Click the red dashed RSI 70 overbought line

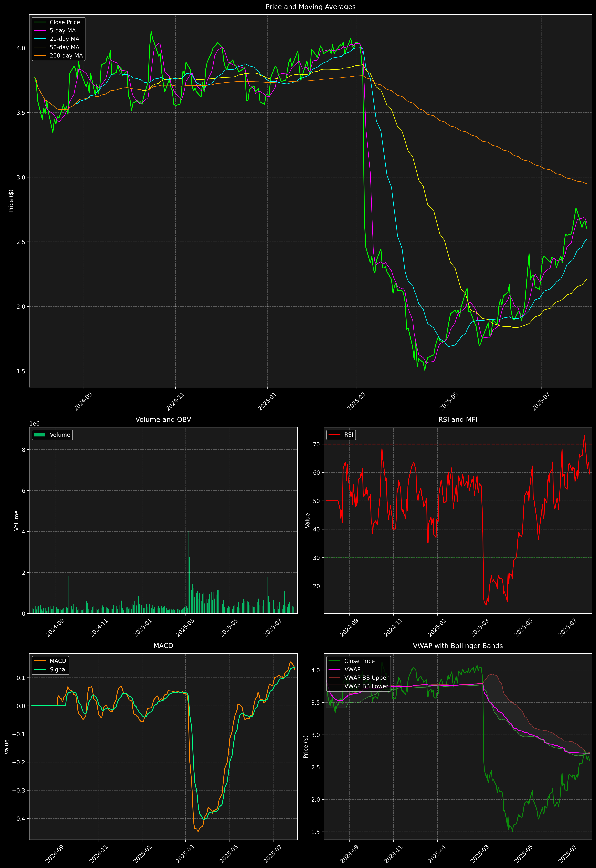click(458, 444)
